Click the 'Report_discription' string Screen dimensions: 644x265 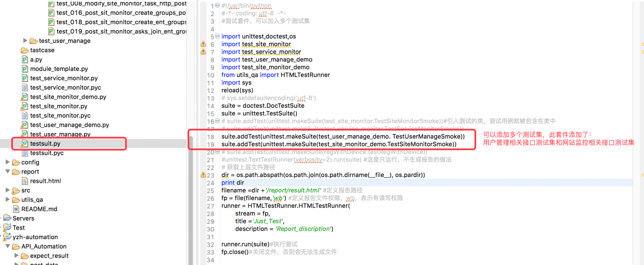(x=303, y=229)
